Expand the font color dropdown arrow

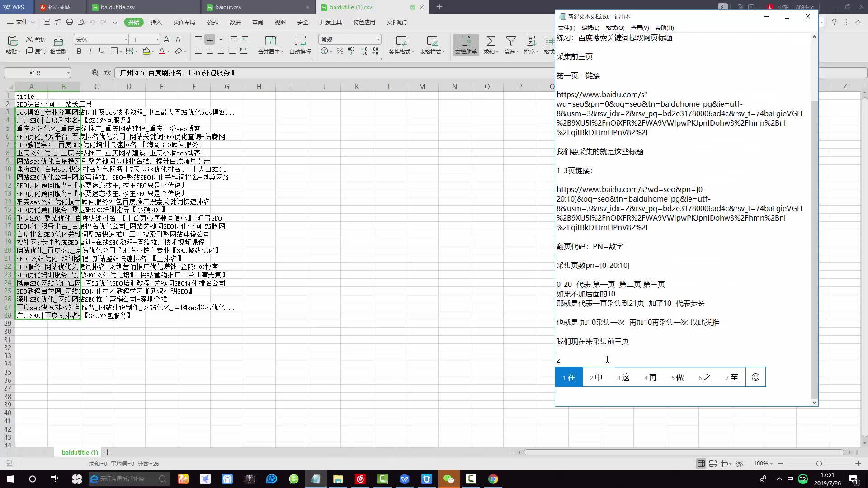(168, 51)
